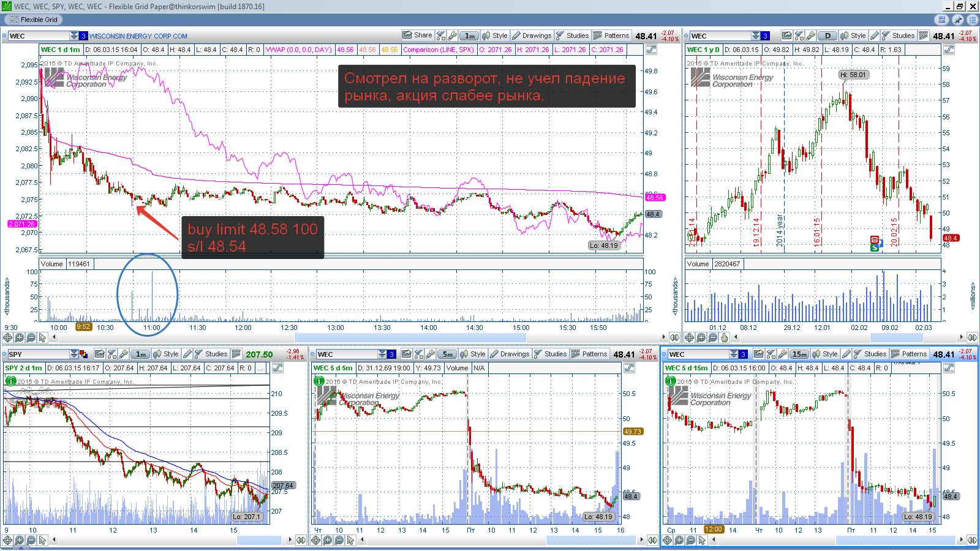The height and width of the screenshot is (551, 980).
Task: Open the Studies menu of the main WEC 1m chart
Action: coord(572,36)
